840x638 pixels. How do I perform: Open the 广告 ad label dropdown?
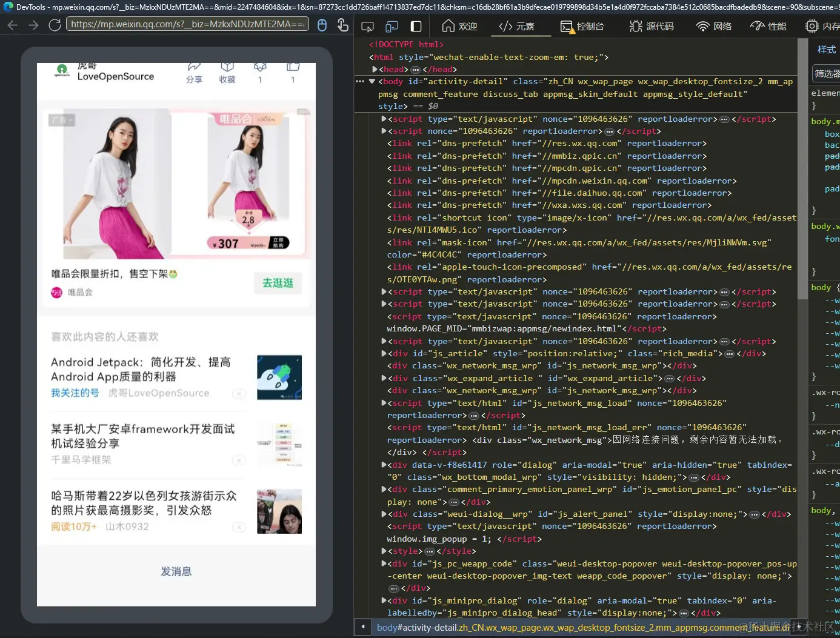pos(61,121)
